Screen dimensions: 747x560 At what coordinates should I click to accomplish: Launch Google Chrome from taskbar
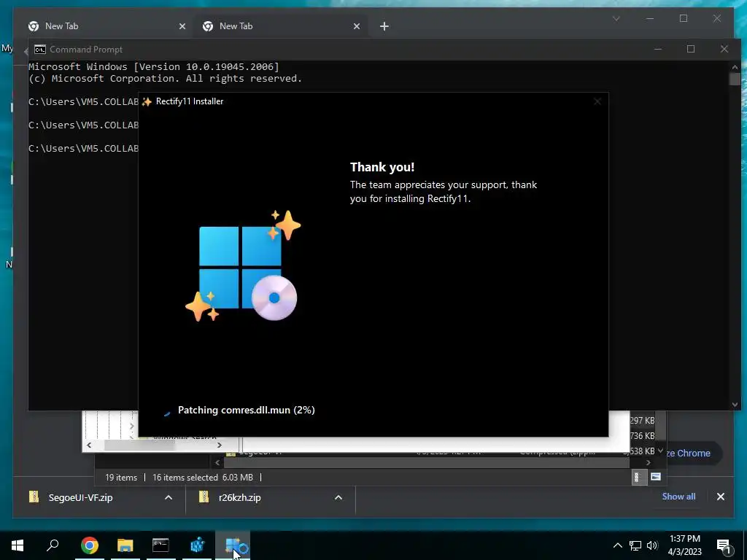point(89,545)
